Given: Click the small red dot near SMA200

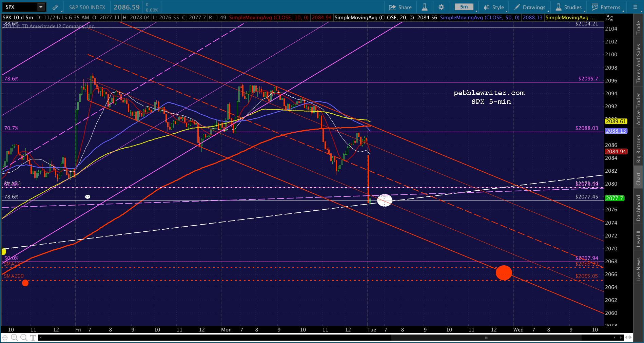Looking at the screenshot, I should pos(25,283).
